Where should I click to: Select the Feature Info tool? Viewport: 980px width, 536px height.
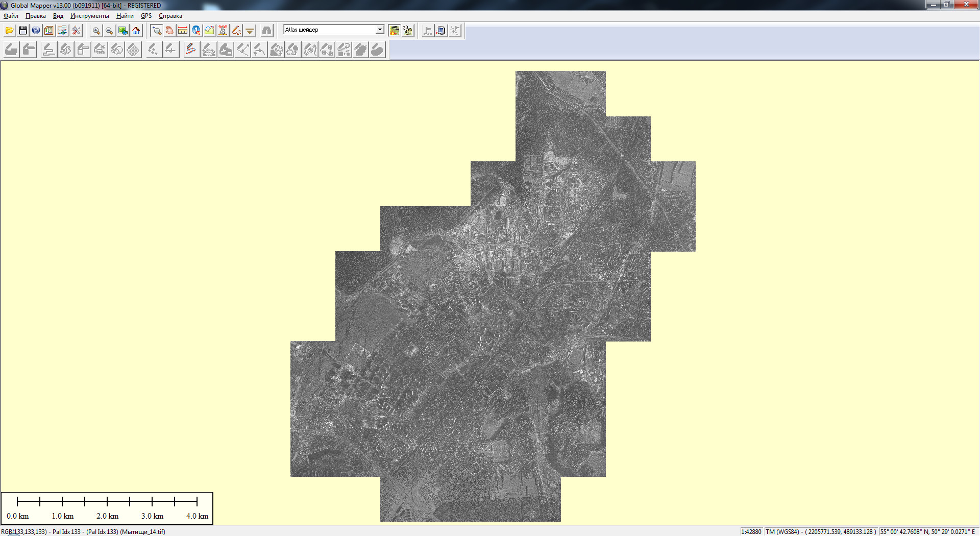[196, 31]
